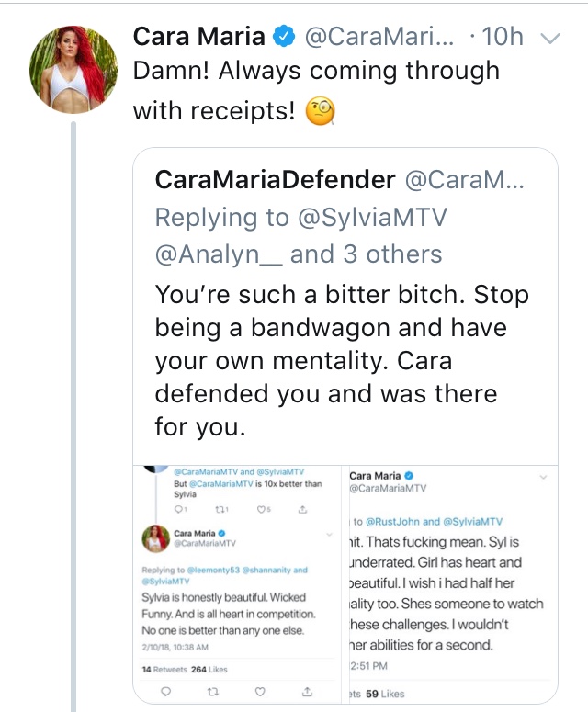This screenshot has height=712, width=588.
Task: Open the @SylviaMTV mention in Replying to
Action: pos(372,217)
